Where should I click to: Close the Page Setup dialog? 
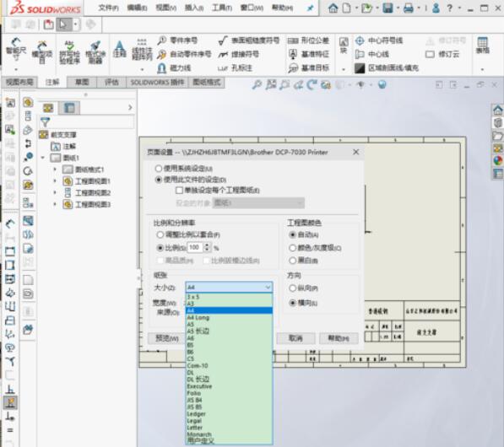[x=355, y=152]
